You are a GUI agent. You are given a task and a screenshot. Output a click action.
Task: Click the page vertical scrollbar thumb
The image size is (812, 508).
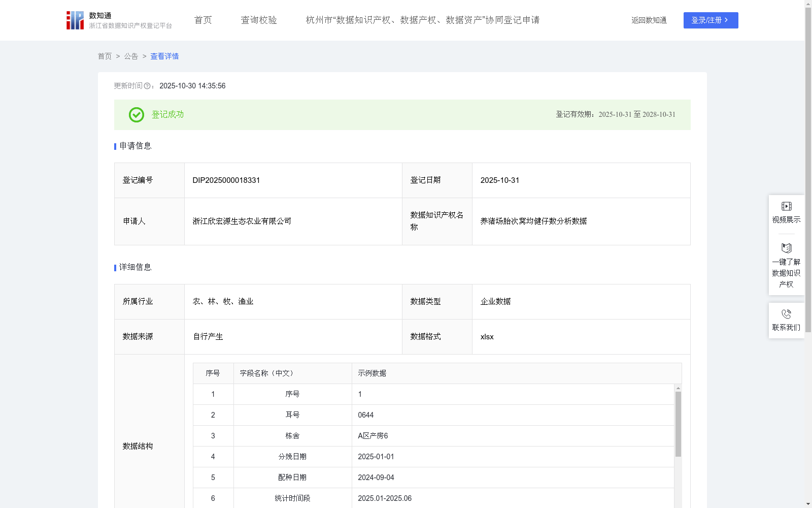tap(808, 170)
